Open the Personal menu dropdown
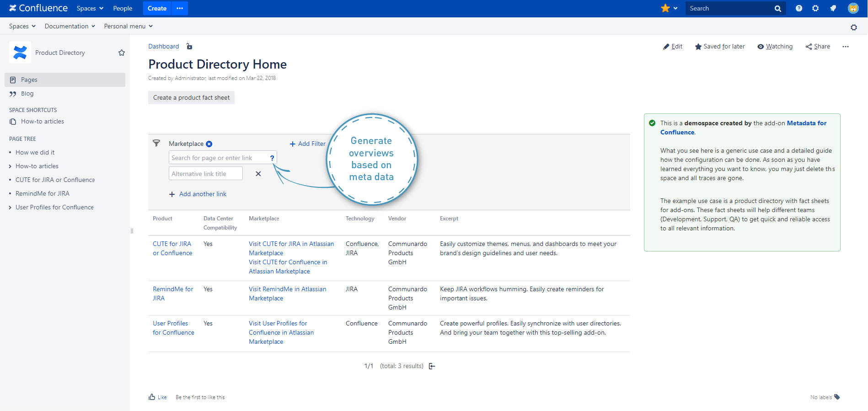The width and height of the screenshot is (868, 411). (x=129, y=26)
